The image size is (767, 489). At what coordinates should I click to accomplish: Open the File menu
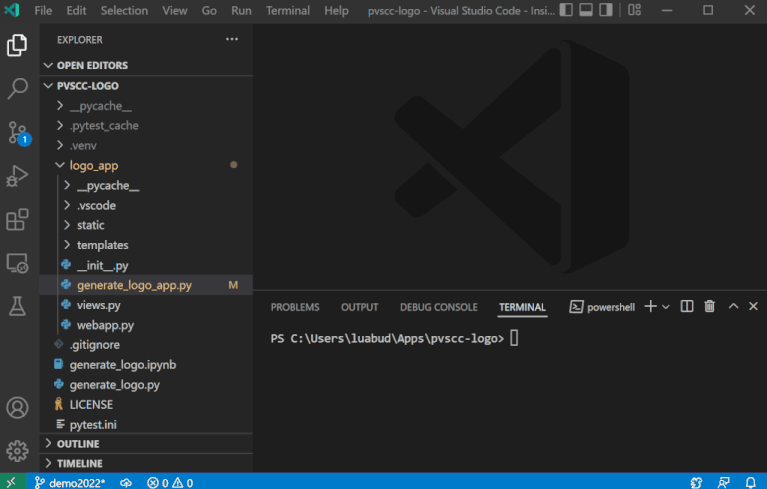point(43,10)
